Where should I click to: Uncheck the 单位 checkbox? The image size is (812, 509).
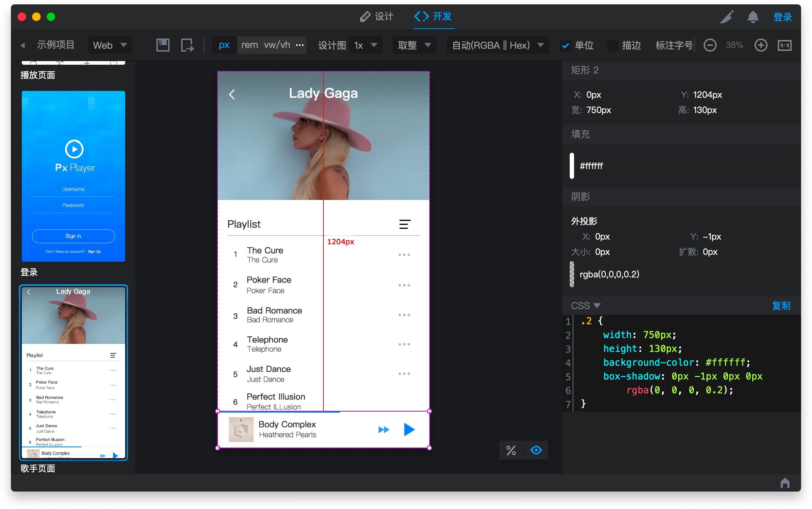coord(565,45)
